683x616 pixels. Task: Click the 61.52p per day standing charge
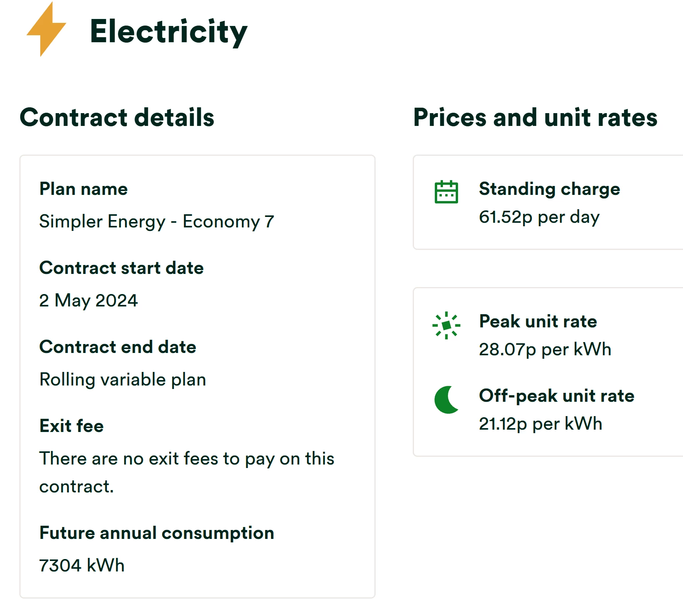539,217
